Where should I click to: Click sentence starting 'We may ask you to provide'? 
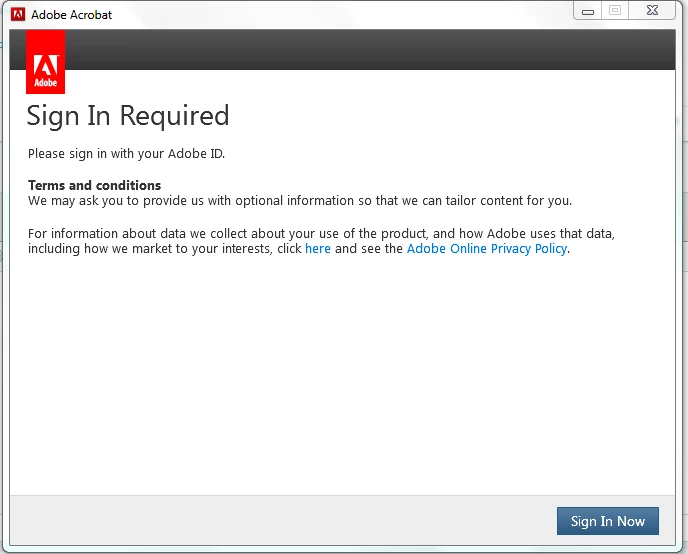[x=300, y=201]
